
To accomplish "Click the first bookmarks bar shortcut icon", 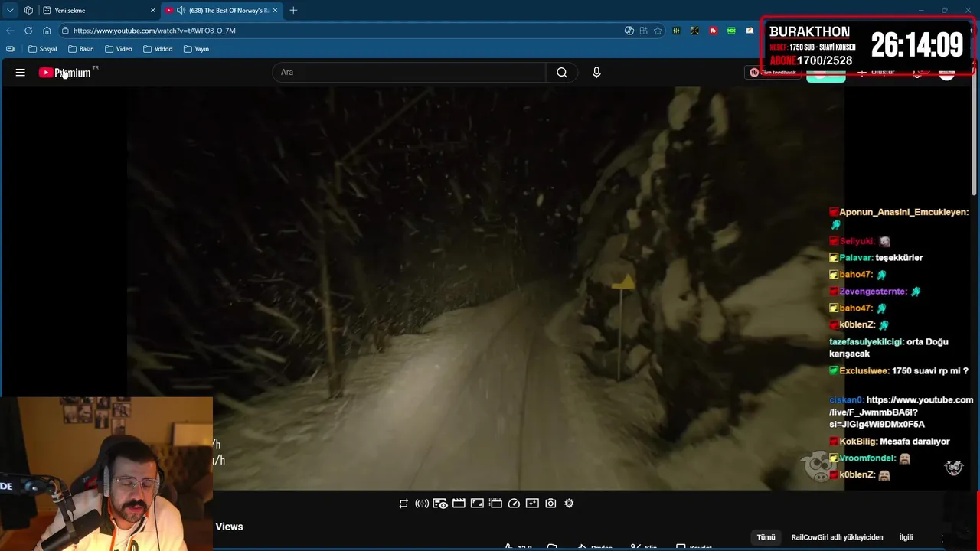I will 10,49.
